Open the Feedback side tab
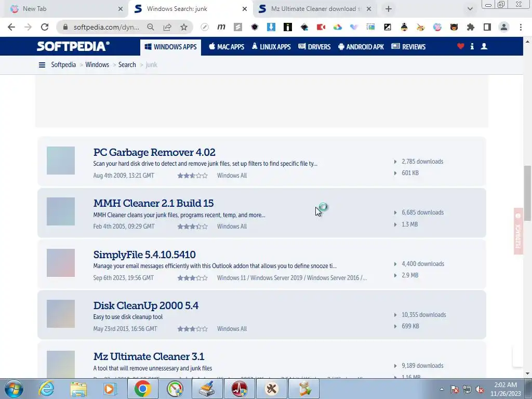The width and height of the screenshot is (532, 399). coord(518,231)
